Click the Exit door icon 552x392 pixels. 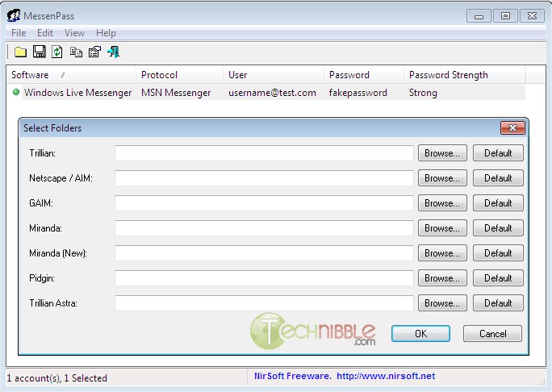pos(113,52)
